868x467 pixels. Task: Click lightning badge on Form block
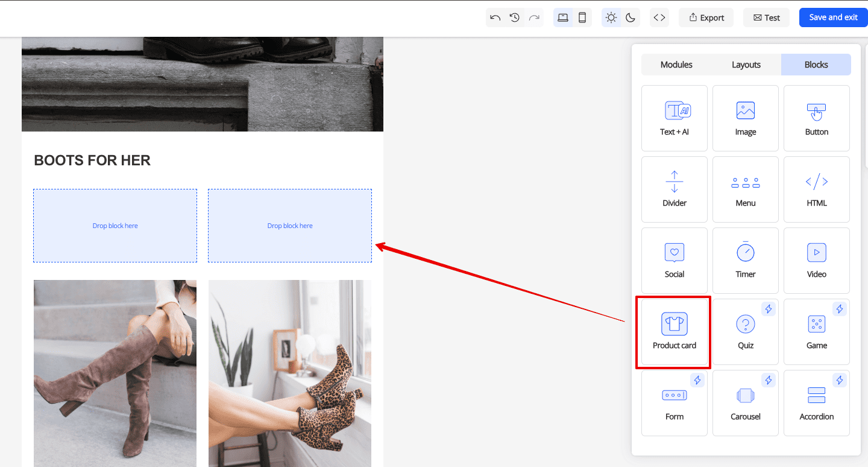click(697, 380)
